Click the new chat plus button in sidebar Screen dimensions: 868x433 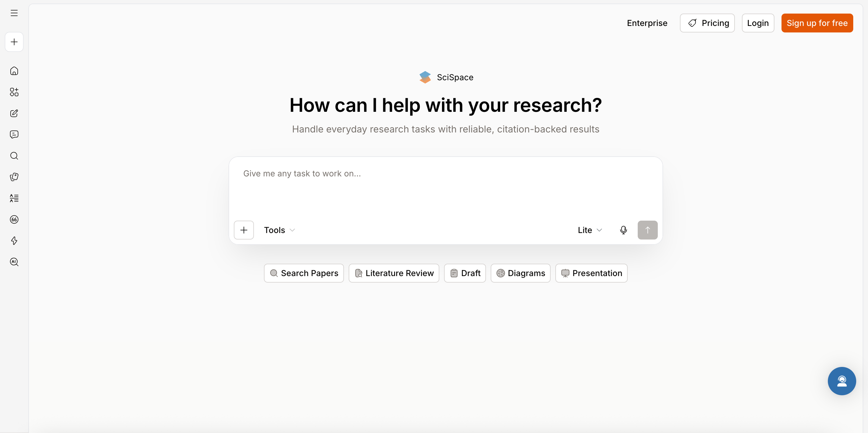[x=14, y=42]
